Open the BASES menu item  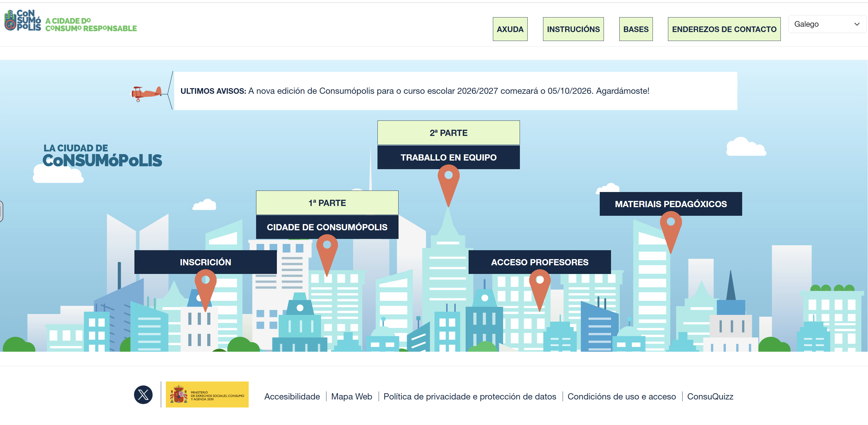click(636, 29)
